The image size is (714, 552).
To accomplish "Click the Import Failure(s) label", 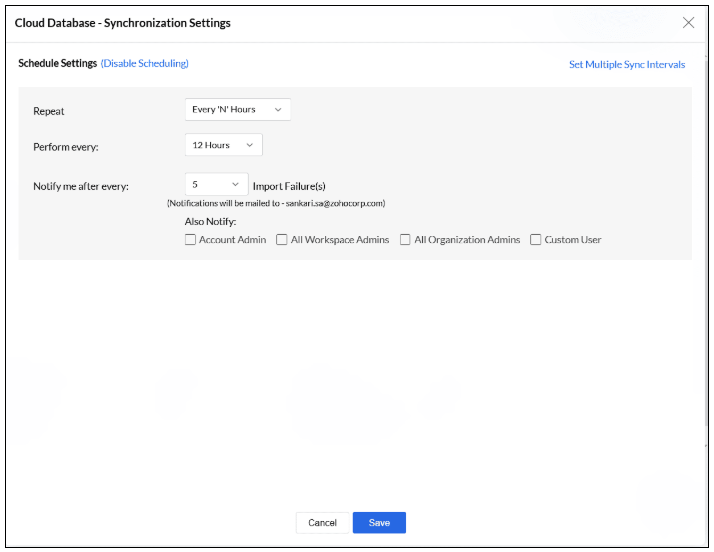I will click(x=289, y=186).
